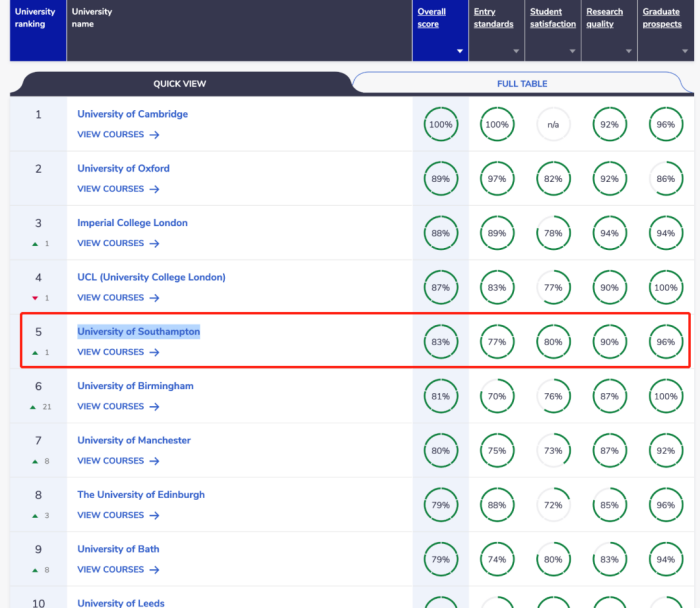Screen dimensions: 700x608
Task: Click Bath's 74% entry standards circle
Action: coord(497,559)
